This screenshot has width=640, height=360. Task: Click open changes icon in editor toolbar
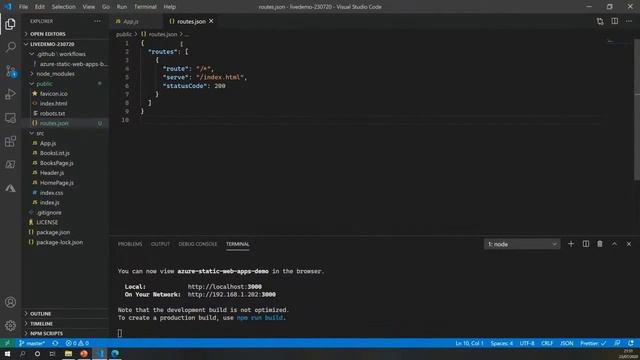[600, 21]
